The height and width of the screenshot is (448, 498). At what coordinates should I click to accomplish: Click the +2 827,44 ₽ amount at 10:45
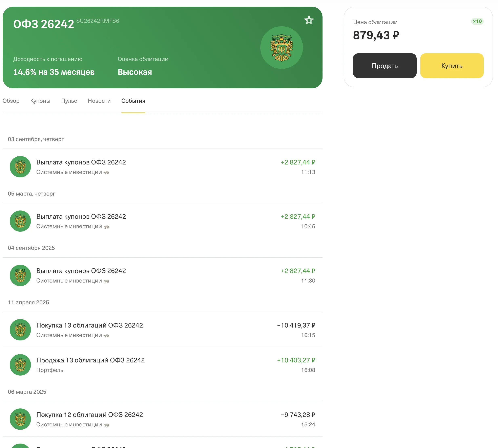298,217
